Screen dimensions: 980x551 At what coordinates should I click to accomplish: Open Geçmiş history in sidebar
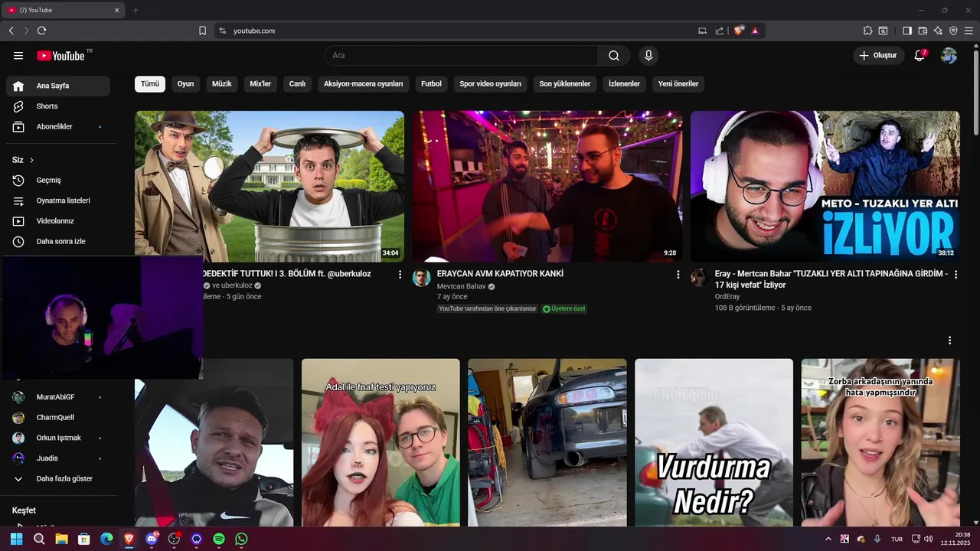click(58, 181)
